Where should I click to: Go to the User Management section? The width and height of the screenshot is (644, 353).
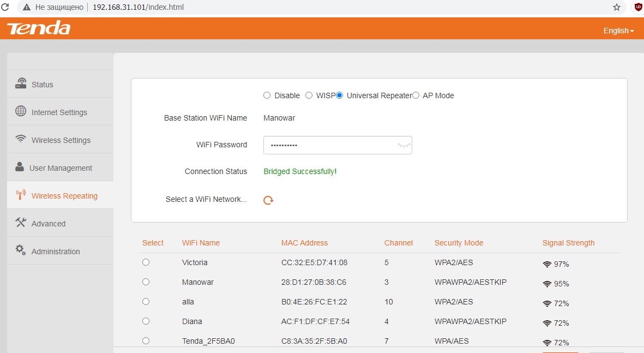pyautogui.click(x=60, y=167)
